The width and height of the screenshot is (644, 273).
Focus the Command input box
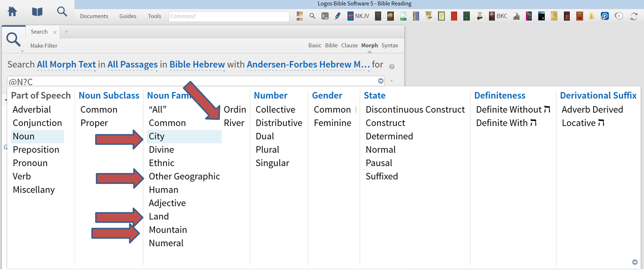click(229, 16)
